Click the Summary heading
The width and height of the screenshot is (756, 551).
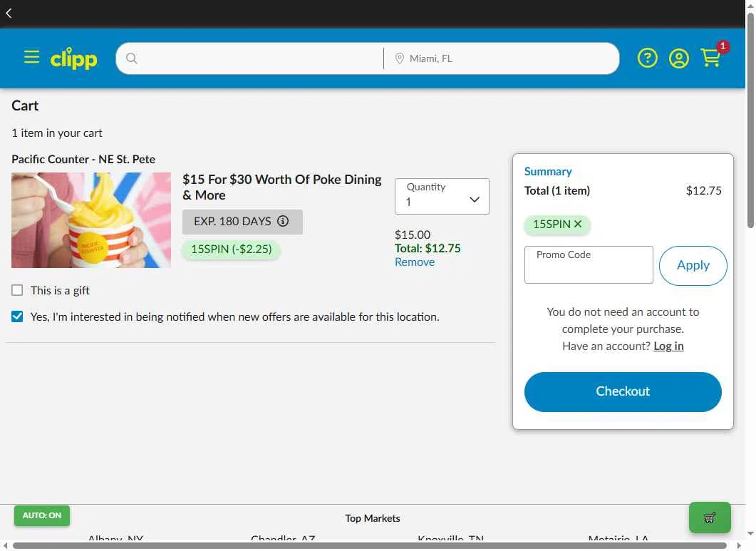point(548,172)
